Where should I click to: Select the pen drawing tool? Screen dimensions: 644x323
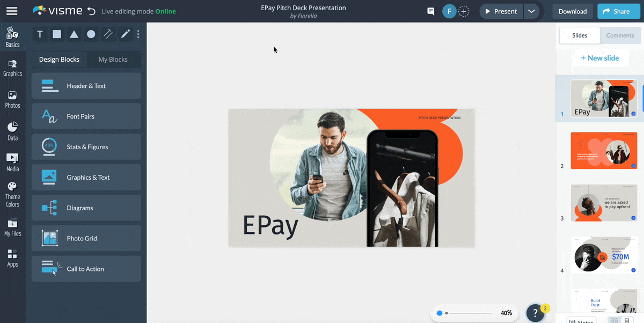(125, 34)
